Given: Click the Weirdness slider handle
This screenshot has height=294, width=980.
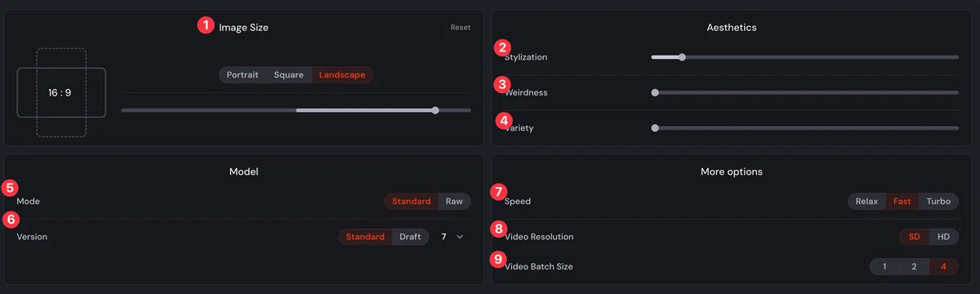Looking at the screenshot, I should tap(655, 92).
